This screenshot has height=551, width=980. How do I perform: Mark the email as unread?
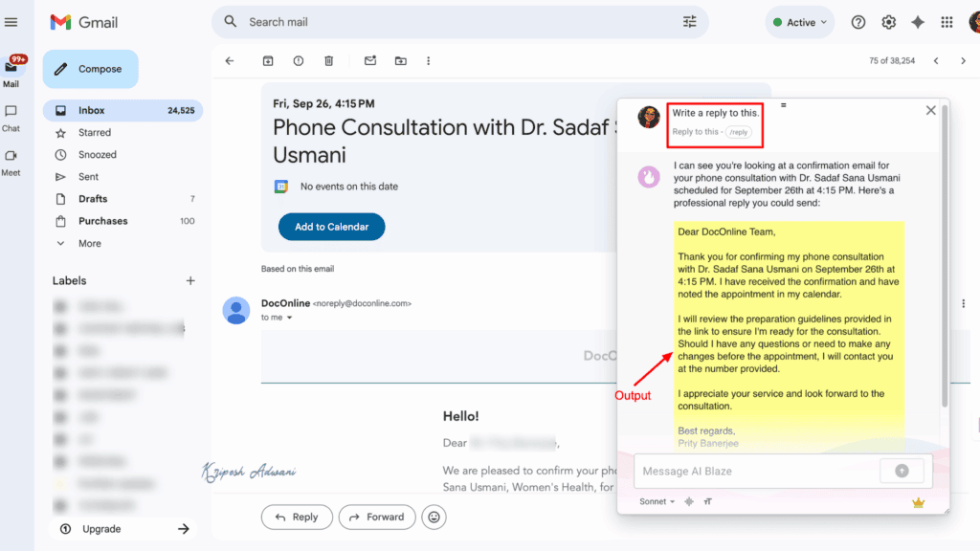(369, 60)
